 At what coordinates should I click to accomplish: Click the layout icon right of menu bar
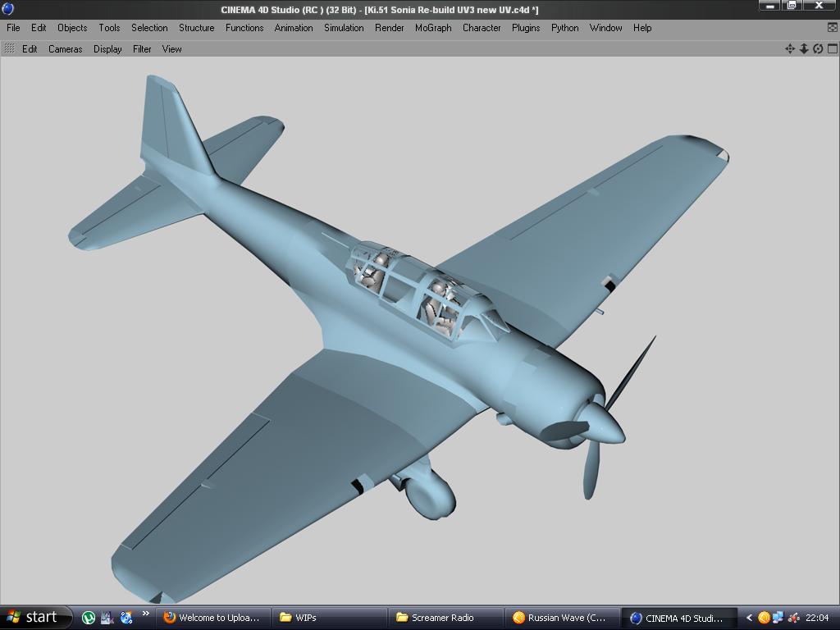click(x=833, y=28)
